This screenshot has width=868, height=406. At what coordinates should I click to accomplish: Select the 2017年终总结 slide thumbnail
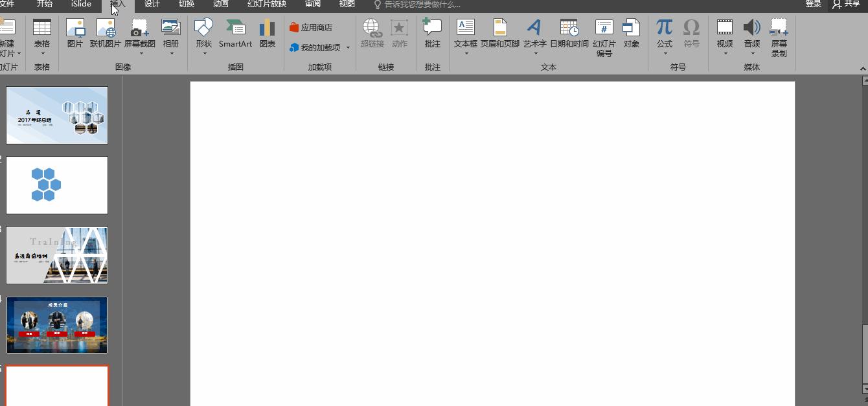(57, 115)
